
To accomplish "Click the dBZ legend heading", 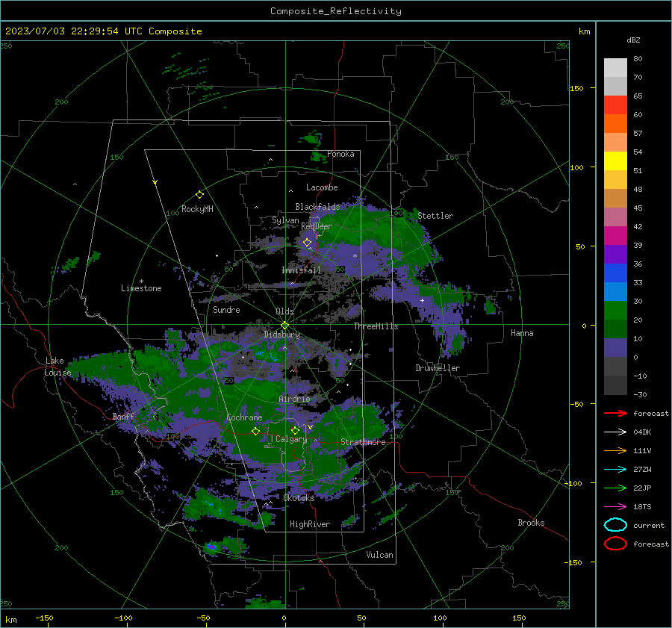I will pos(633,40).
